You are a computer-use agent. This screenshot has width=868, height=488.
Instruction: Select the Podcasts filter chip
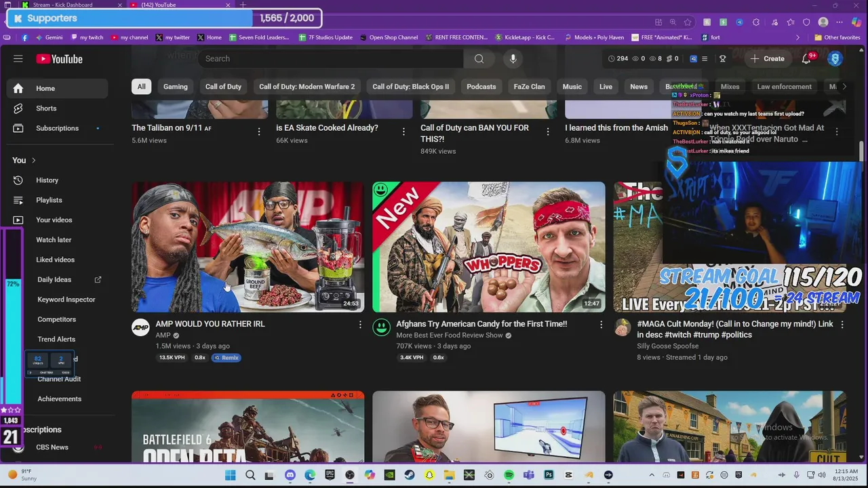tap(481, 87)
